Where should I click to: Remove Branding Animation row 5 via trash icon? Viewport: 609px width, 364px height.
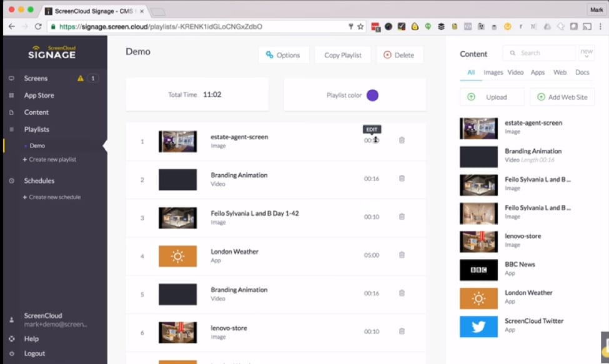(402, 293)
